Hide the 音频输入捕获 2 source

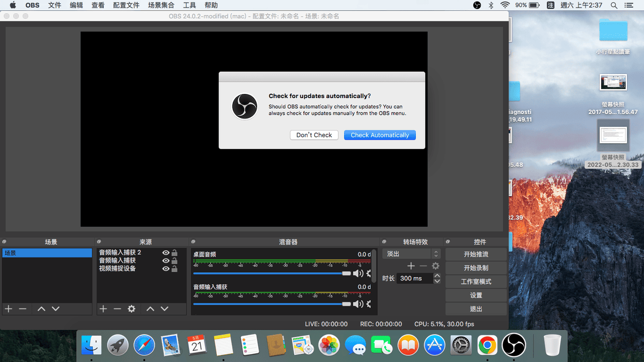pos(166,253)
